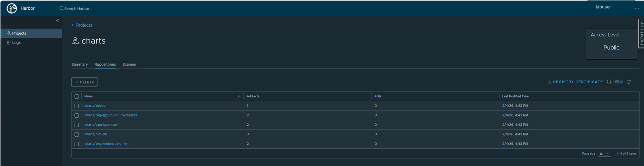Click the filter icon in the Name column

tap(239, 97)
